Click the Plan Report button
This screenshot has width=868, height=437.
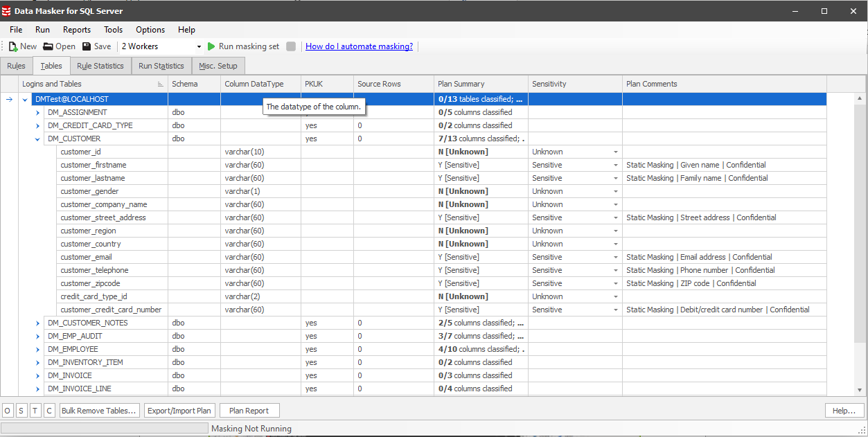pyautogui.click(x=249, y=411)
